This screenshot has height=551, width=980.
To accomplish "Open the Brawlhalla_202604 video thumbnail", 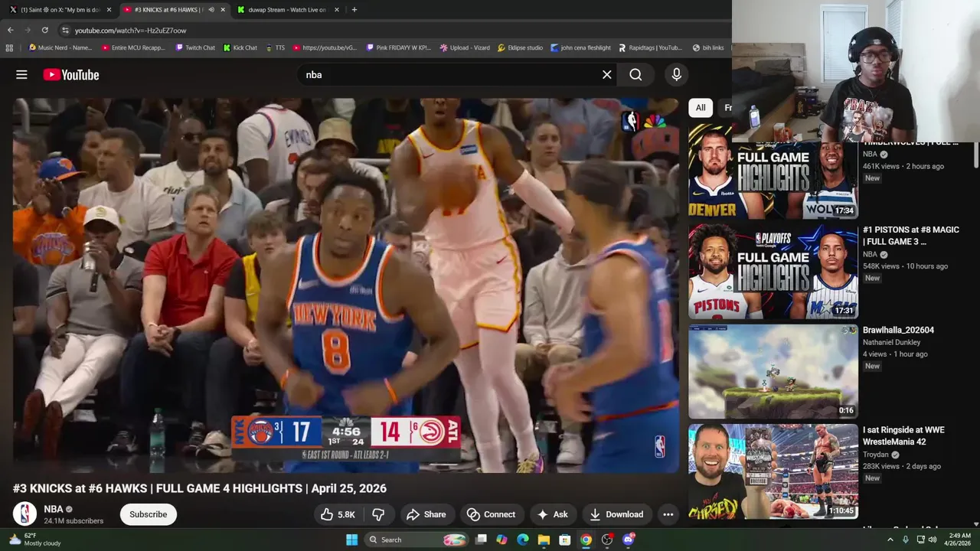I will [x=773, y=372].
